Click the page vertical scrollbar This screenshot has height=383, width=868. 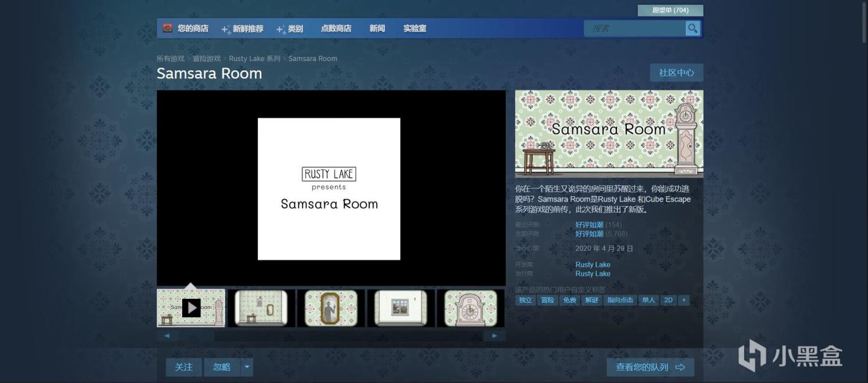(863, 23)
